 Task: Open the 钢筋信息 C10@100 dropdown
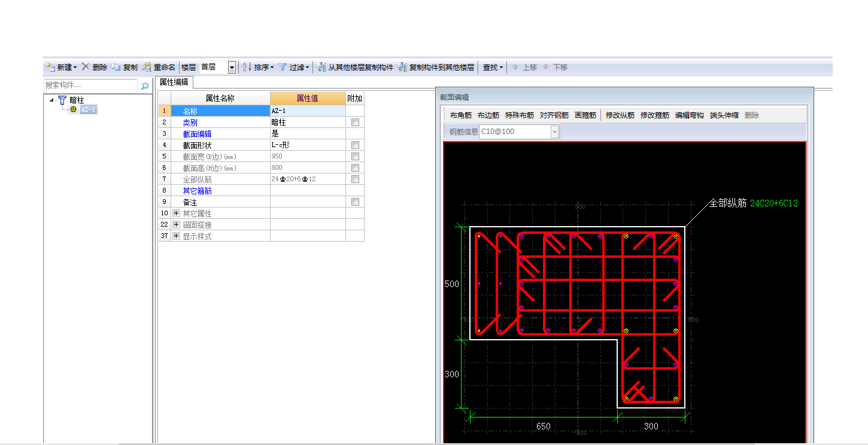tap(554, 132)
